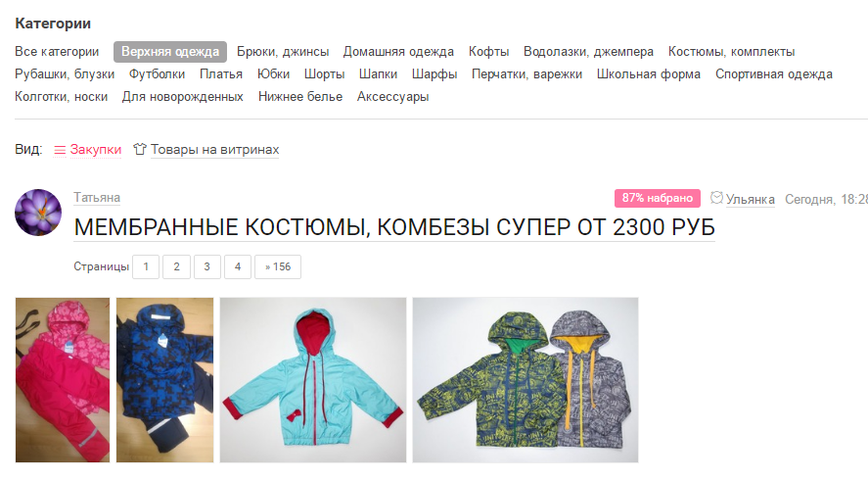Click the clock icon before Ульянка
The height and width of the screenshot is (480, 868).
[x=716, y=198]
